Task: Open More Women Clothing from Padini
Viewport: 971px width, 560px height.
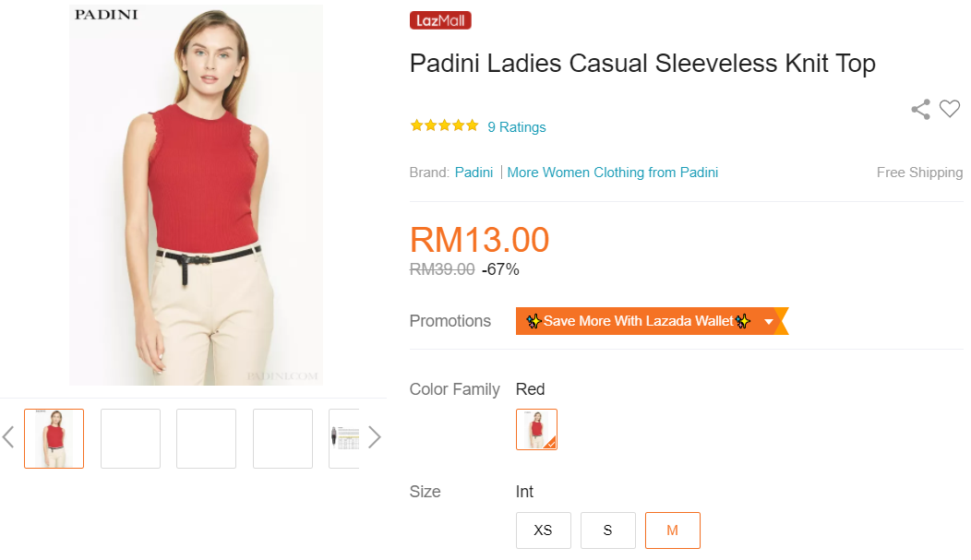Action: click(612, 173)
